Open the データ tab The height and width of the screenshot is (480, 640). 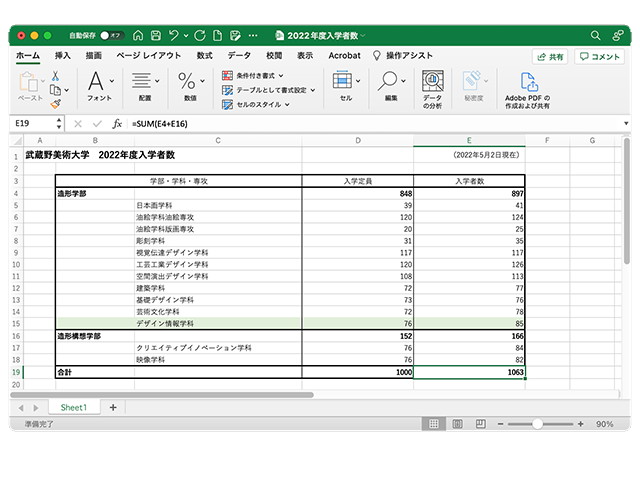tap(239, 56)
